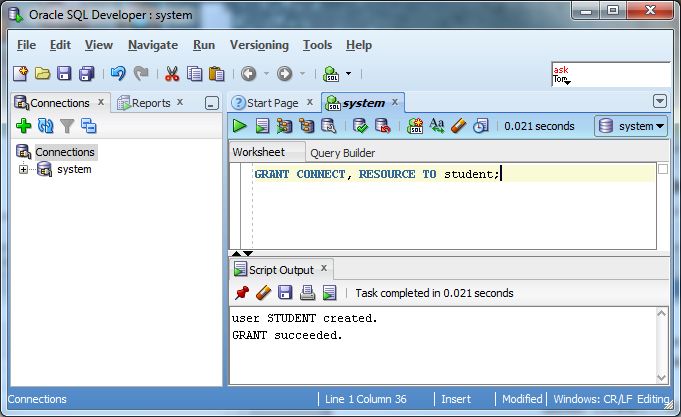Refresh the connections list
The height and width of the screenshot is (417, 681).
tap(45, 126)
